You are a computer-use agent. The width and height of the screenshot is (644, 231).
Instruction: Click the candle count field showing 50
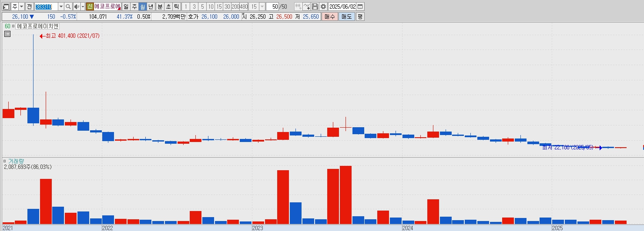272,7
